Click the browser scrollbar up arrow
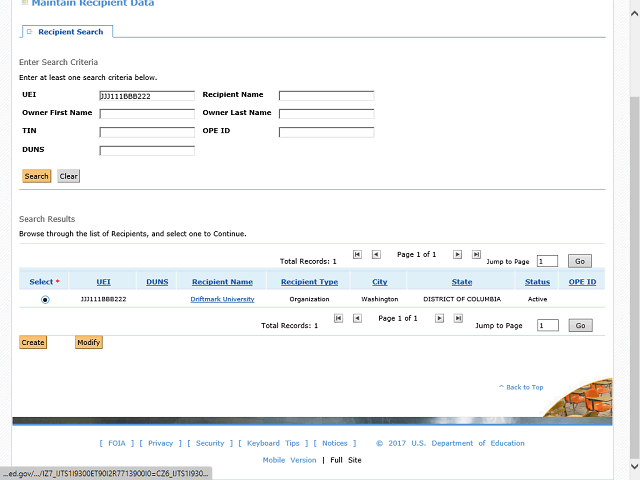The height and width of the screenshot is (480, 640). [634, 13]
